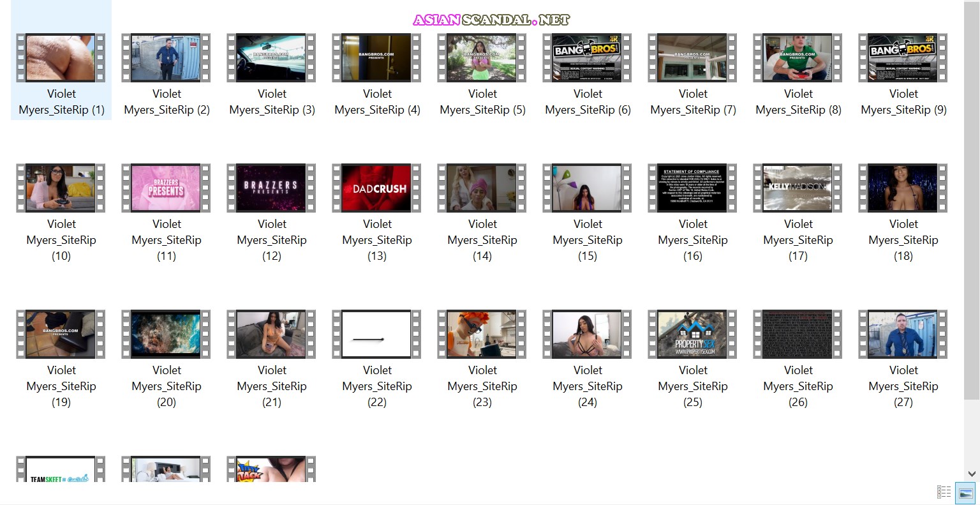980x505 pixels.
Task: Switch to large thumbnails view
Action: point(966,492)
